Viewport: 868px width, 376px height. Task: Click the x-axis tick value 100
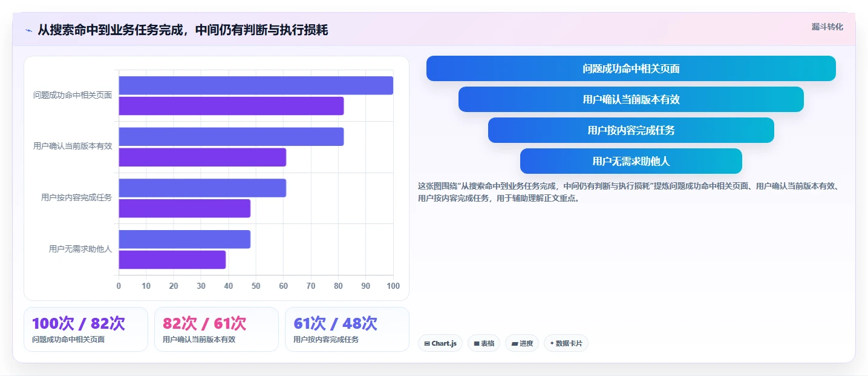click(x=393, y=286)
